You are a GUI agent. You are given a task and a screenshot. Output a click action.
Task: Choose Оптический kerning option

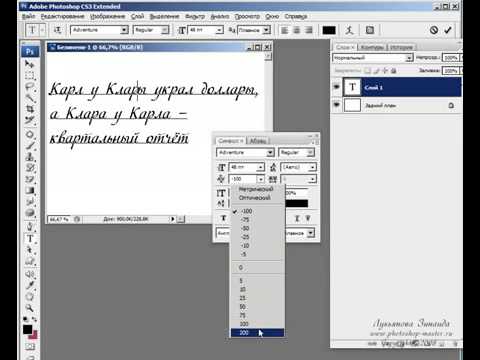click(x=255, y=198)
